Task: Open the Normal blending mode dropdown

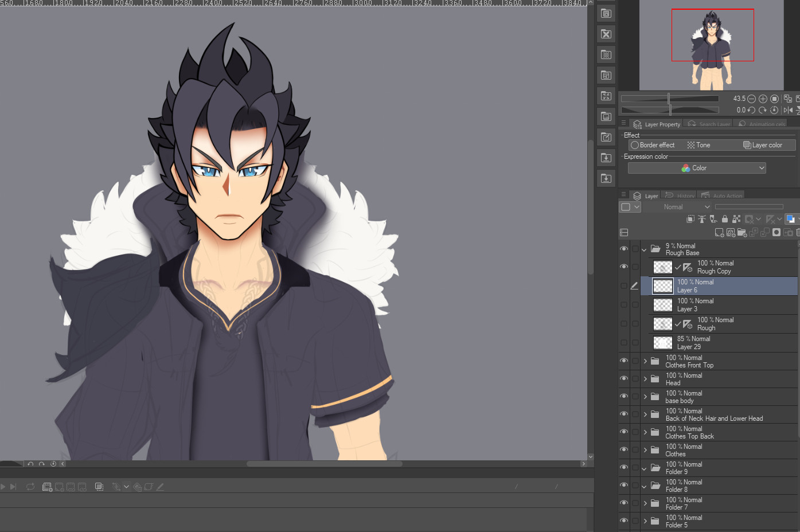Action: 677,207
